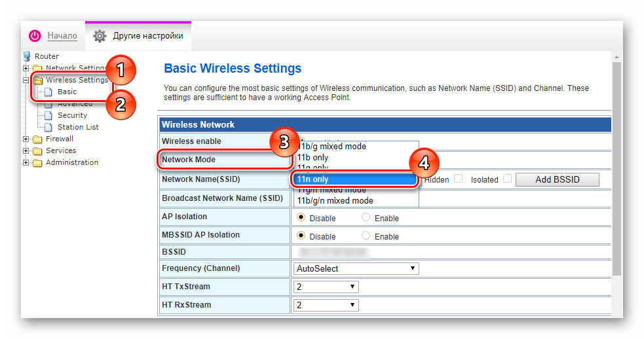Click the Administration folder icon
Image resolution: width=644 pixels, height=339 pixels.
pyautogui.click(x=37, y=163)
